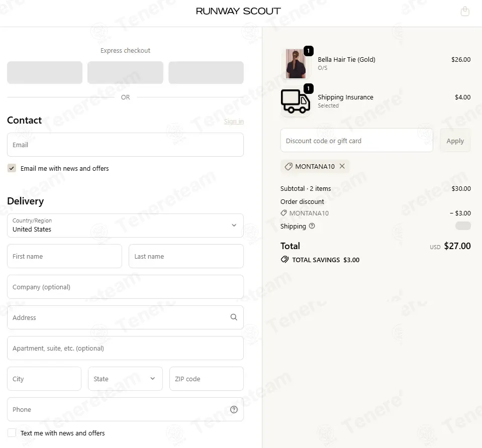Click the ZIP code field
Screen dimensions: 482x448
pyautogui.click(x=206, y=379)
